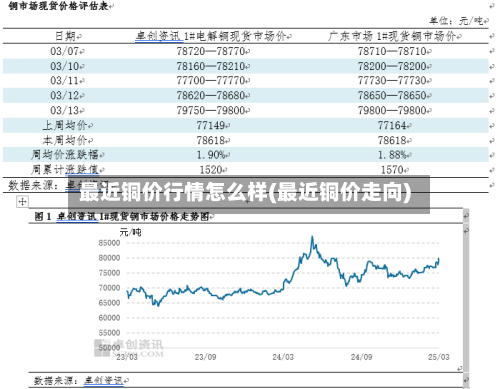Click the change percentage 1.90%

click(211, 155)
